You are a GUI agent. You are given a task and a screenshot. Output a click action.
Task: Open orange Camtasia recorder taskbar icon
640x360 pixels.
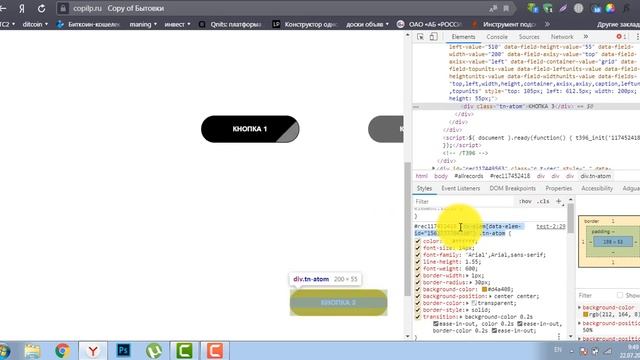coord(215,351)
